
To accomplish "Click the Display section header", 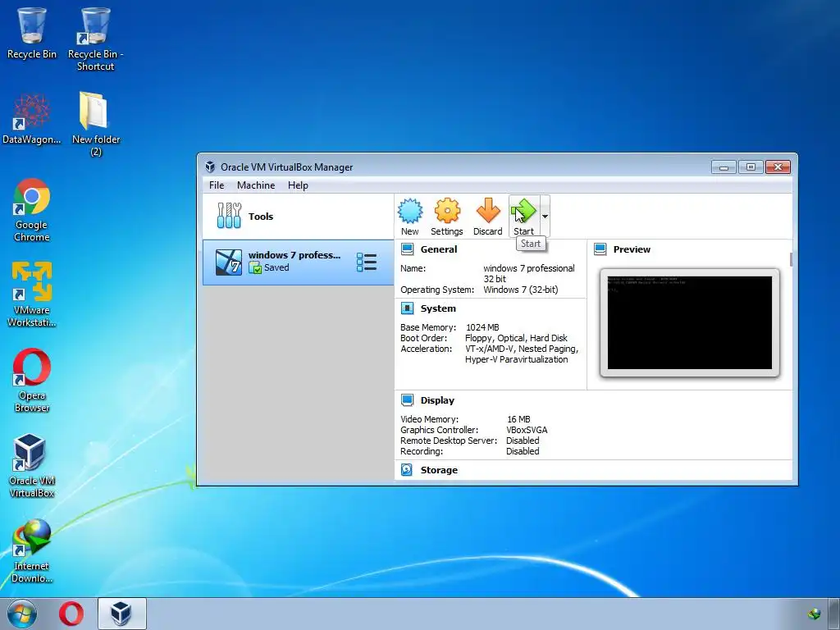I will point(437,400).
